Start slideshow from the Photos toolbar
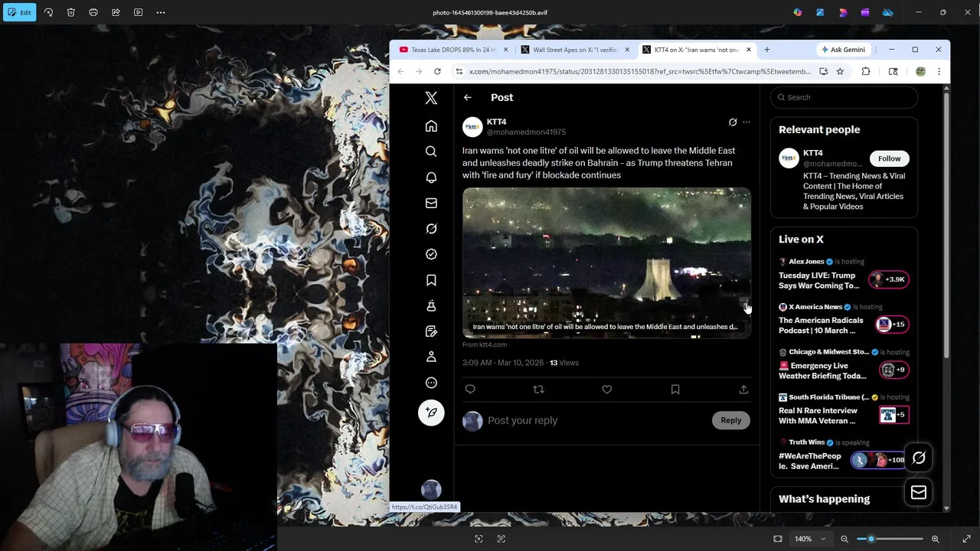The width and height of the screenshot is (980, 551). click(139, 12)
